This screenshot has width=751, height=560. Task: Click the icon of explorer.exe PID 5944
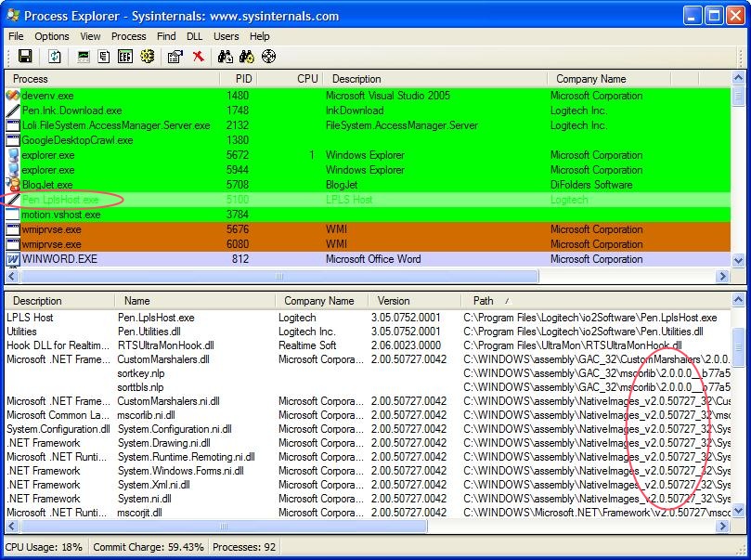[x=13, y=170]
